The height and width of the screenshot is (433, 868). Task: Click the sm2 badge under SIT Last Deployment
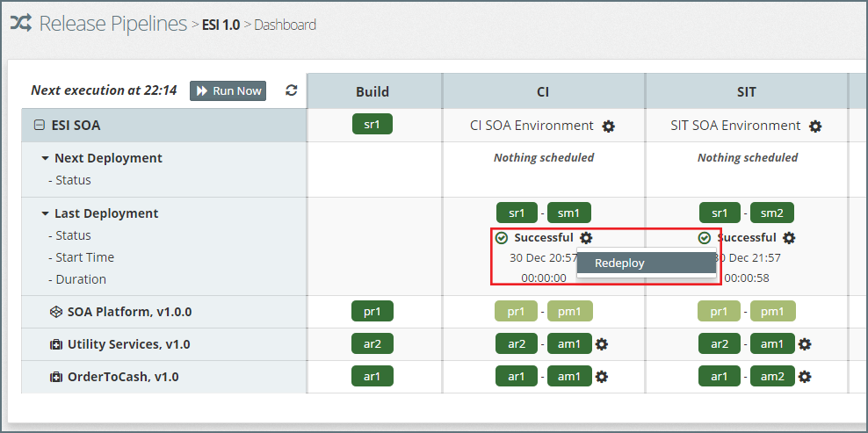tap(771, 213)
